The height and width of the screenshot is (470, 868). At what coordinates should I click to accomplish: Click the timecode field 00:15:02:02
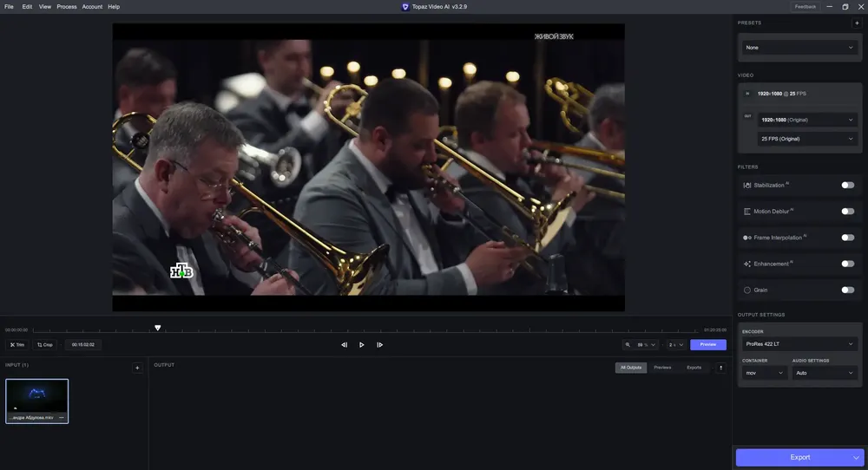(x=83, y=344)
